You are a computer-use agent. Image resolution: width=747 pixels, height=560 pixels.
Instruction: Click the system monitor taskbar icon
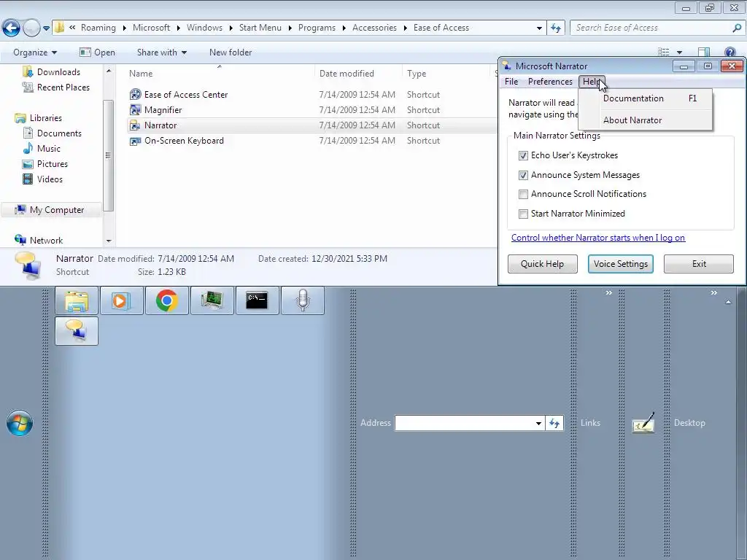pos(212,300)
